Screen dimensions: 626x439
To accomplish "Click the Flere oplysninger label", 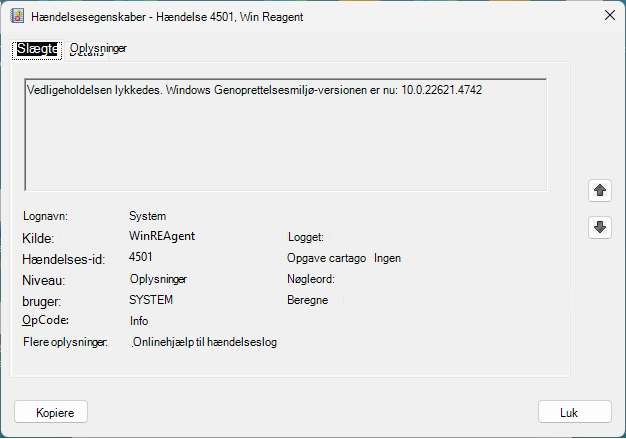I will 65,342.
